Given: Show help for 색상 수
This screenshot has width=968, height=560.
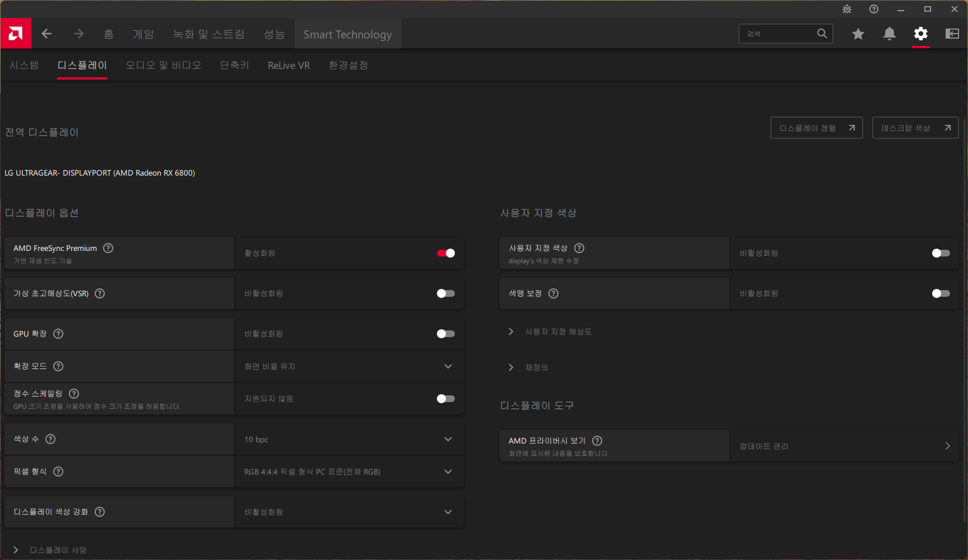Looking at the screenshot, I should (x=50, y=439).
